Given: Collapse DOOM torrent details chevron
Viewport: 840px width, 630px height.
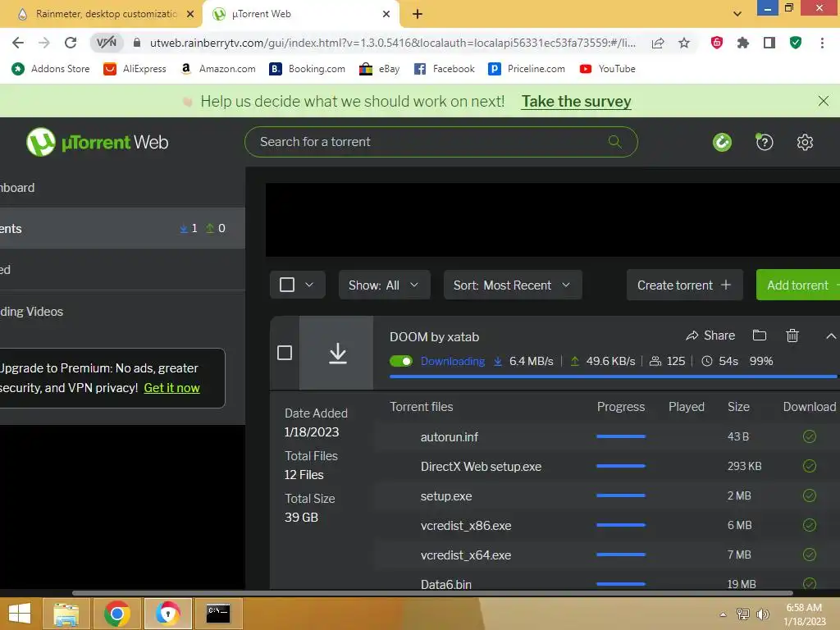Looking at the screenshot, I should pos(830,336).
